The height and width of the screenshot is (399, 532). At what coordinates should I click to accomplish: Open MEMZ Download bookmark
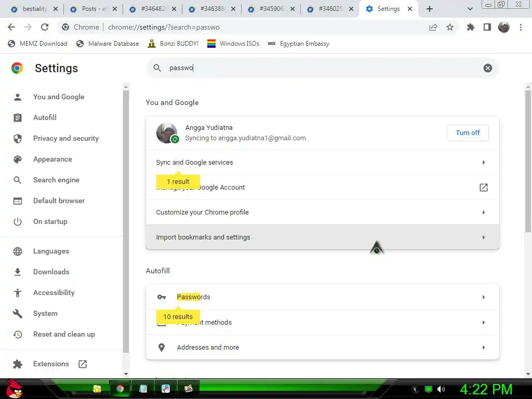pyautogui.click(x=37, y=44)
